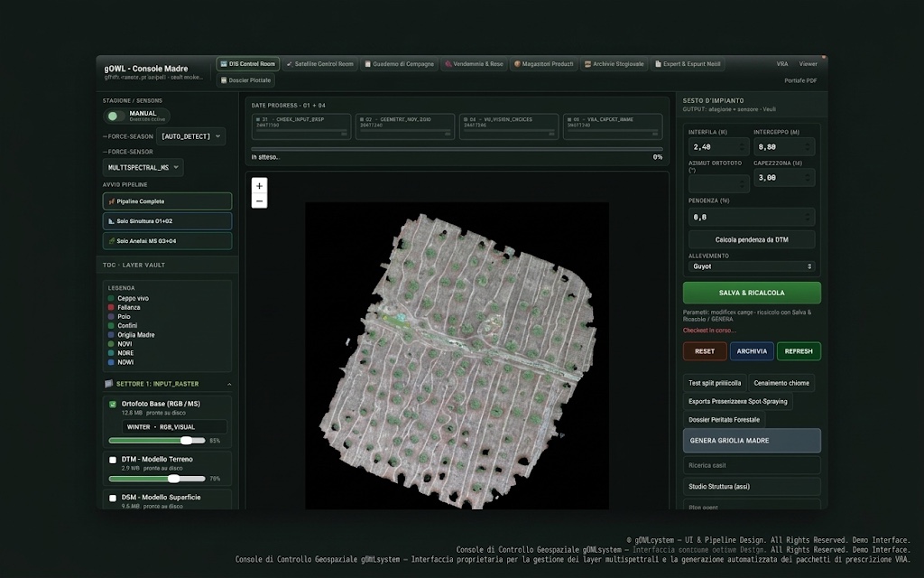Click the pipeline progress bar at 0%
Screen dimensions: 924x578
click(457, 149)
